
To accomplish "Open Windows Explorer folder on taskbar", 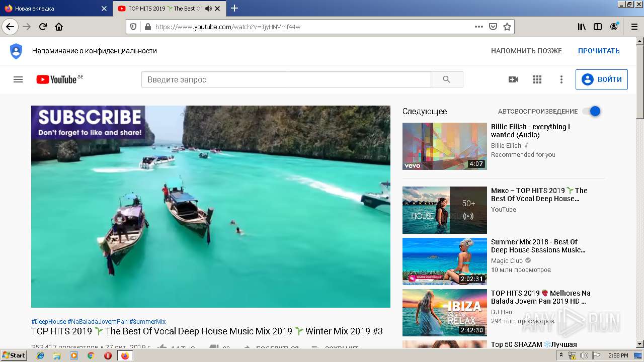I will (x=57, y=355).
